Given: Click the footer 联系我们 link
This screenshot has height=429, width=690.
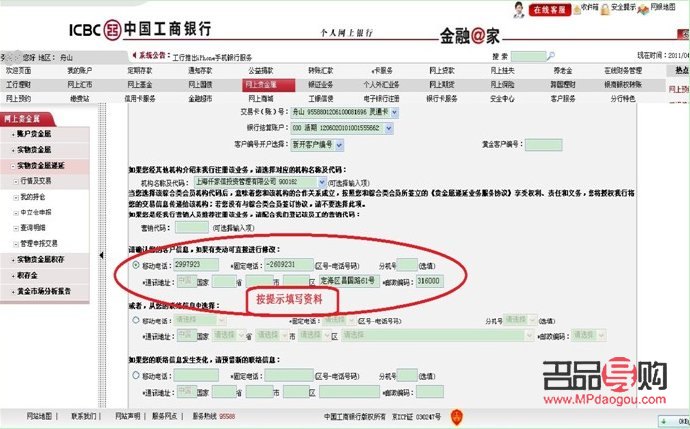Looking at the screenshot, I should [84, 416].
